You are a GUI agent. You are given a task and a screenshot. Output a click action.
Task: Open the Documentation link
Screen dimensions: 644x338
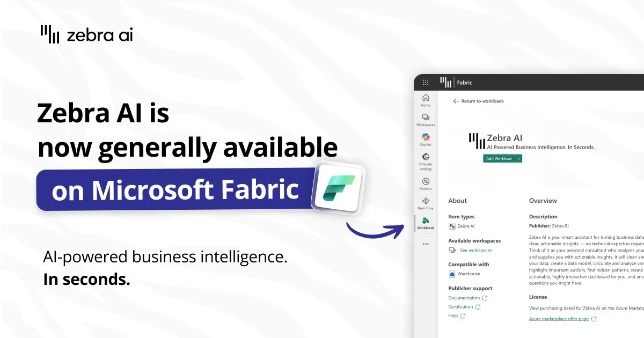pos(468,298)
